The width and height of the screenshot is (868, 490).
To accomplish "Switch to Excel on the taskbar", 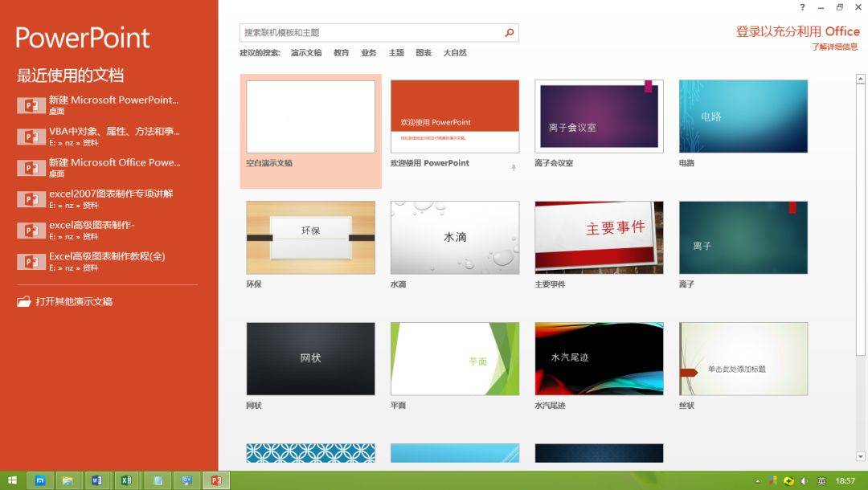I will pos(127,480).
